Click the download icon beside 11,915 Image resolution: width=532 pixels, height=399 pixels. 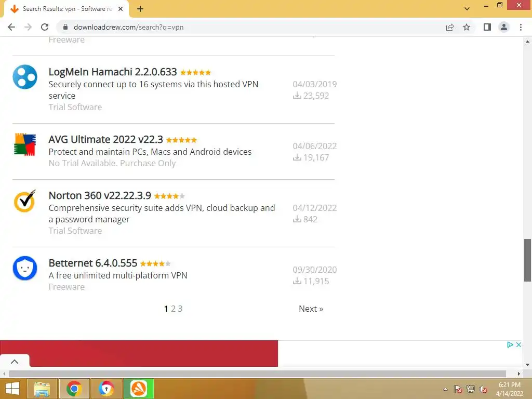(x=297, y=281)
